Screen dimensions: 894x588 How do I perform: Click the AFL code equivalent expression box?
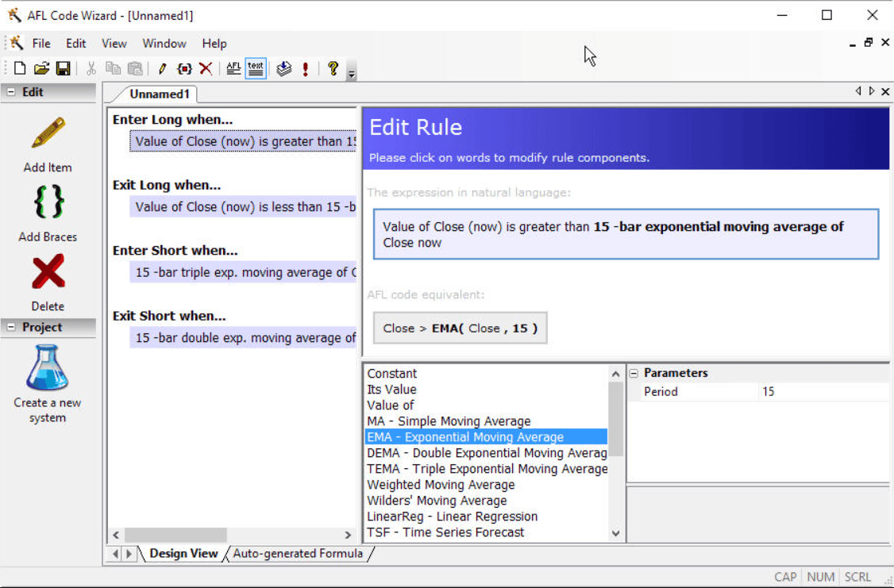point(460,328)
